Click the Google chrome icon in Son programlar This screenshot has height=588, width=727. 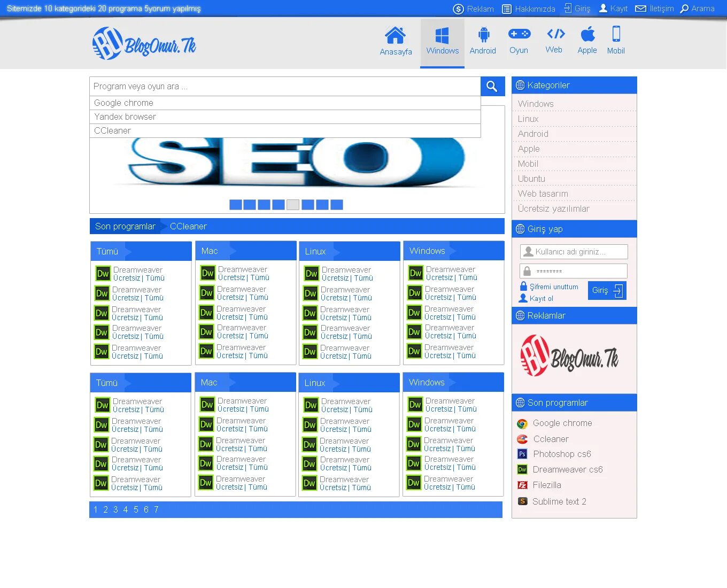point(522,424)
